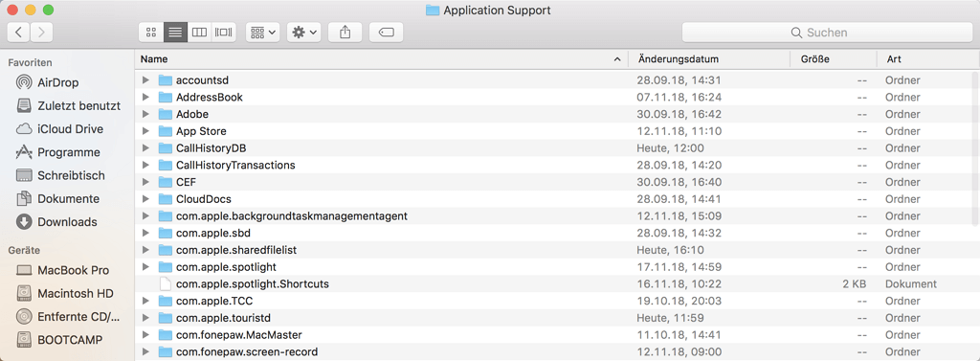Expand the AddressBook folder triangle

(x=145, y=97)
